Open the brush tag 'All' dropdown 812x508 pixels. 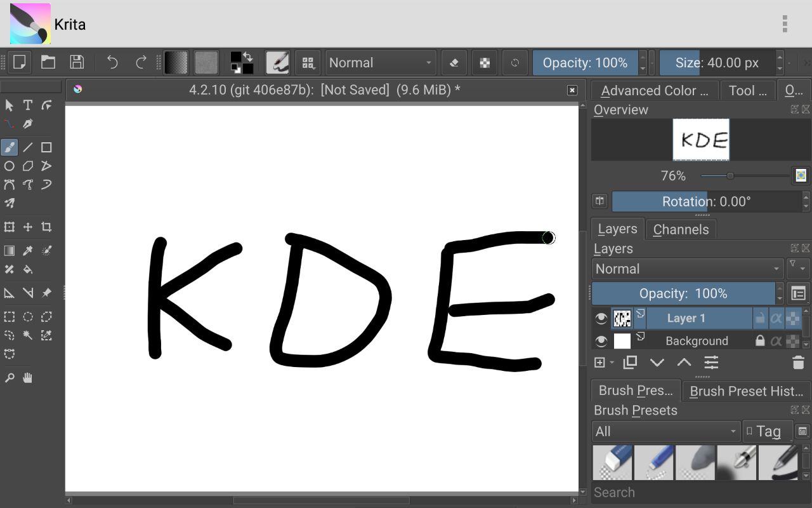(x=666, y=432)
